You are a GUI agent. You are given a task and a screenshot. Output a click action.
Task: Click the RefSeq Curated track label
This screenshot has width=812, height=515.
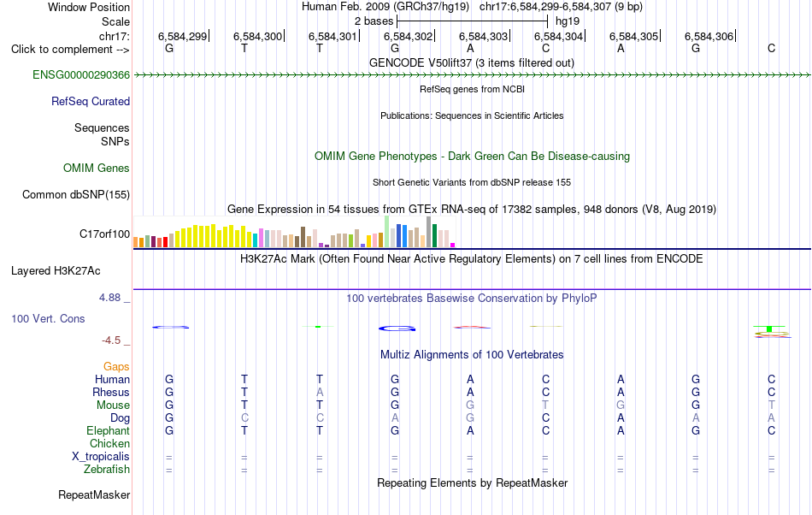[x=90, y=102]
